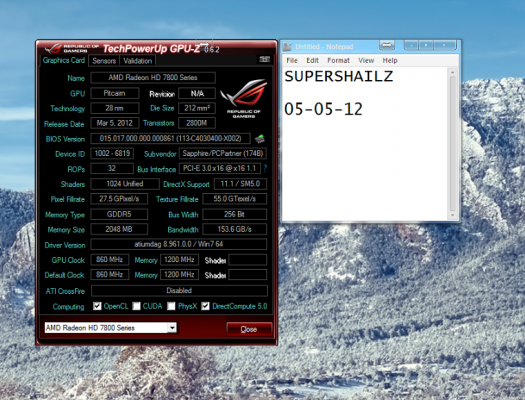The image size is (525, 400).
Task: Click the Untitled - Notepad title text
Action: pos(324,47)
